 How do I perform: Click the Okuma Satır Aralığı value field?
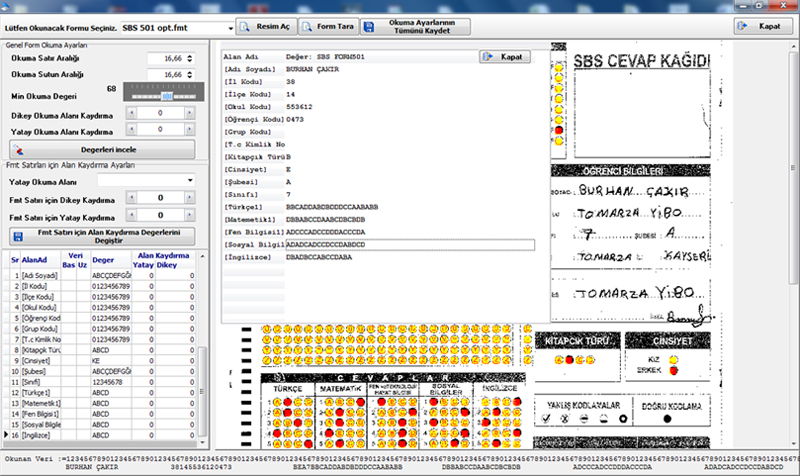166,59
